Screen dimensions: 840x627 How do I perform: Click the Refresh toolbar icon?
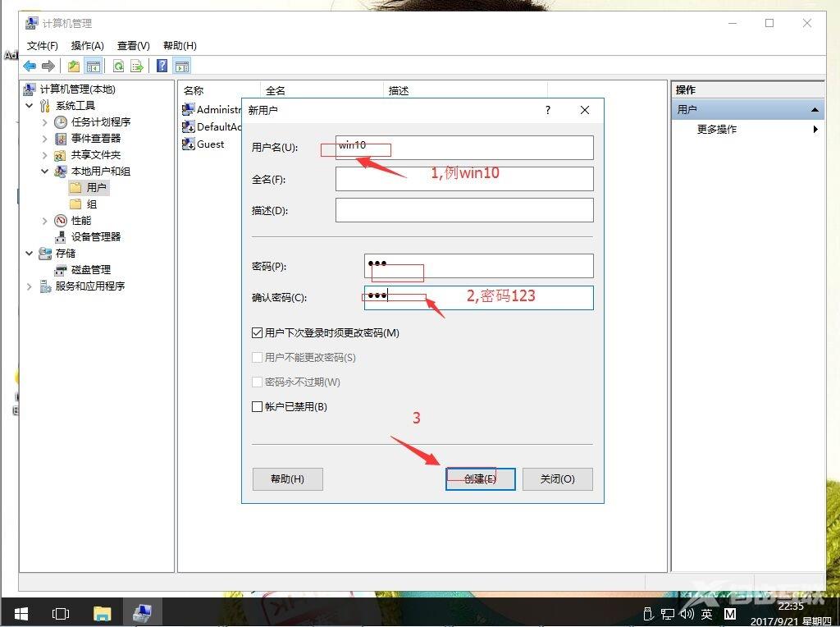pos(119,66)
